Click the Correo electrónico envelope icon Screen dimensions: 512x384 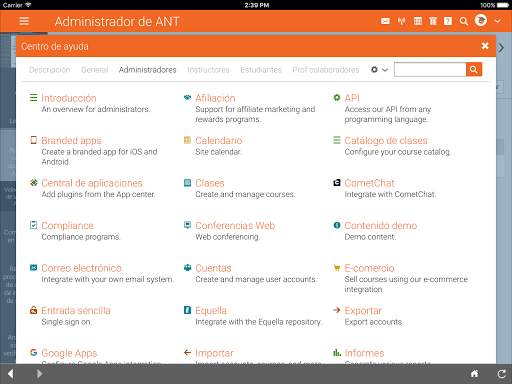coord(33,267)
